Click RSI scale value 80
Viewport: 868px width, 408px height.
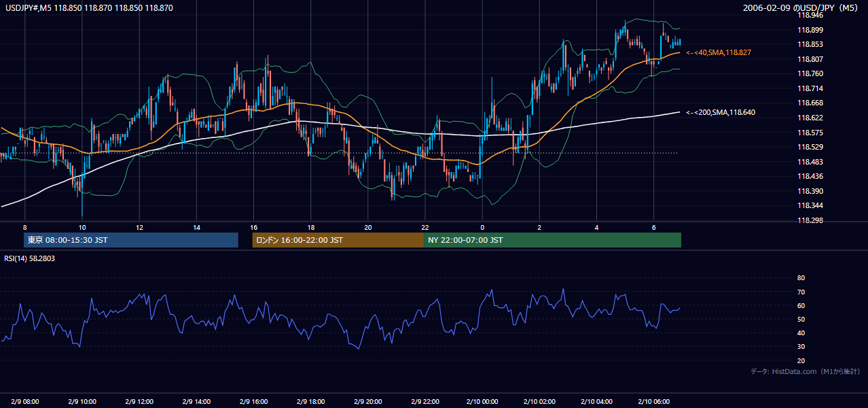(x=801, y=278)
